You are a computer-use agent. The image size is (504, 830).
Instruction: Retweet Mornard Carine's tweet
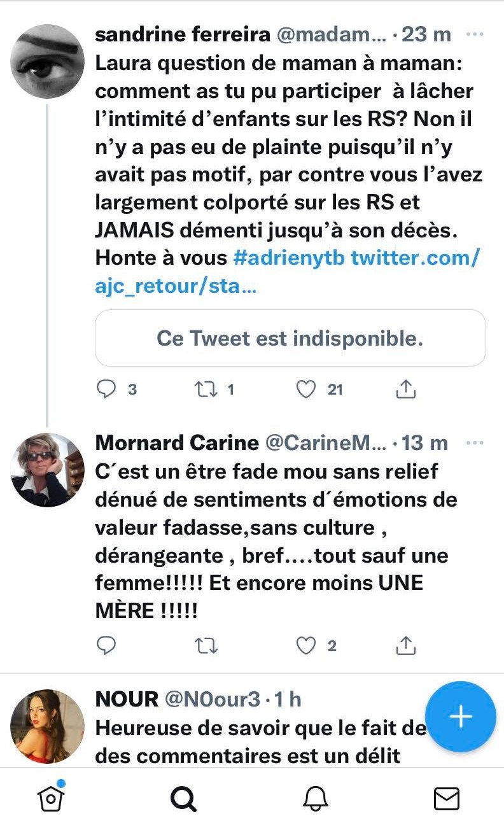pyautogui.click(x=205, y=646)
